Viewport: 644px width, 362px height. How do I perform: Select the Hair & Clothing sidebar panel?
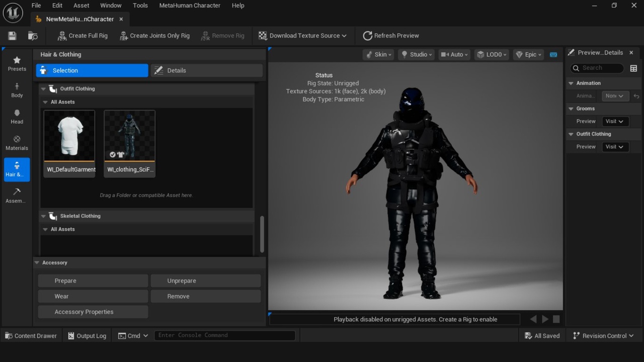click(x=17, y=170)
